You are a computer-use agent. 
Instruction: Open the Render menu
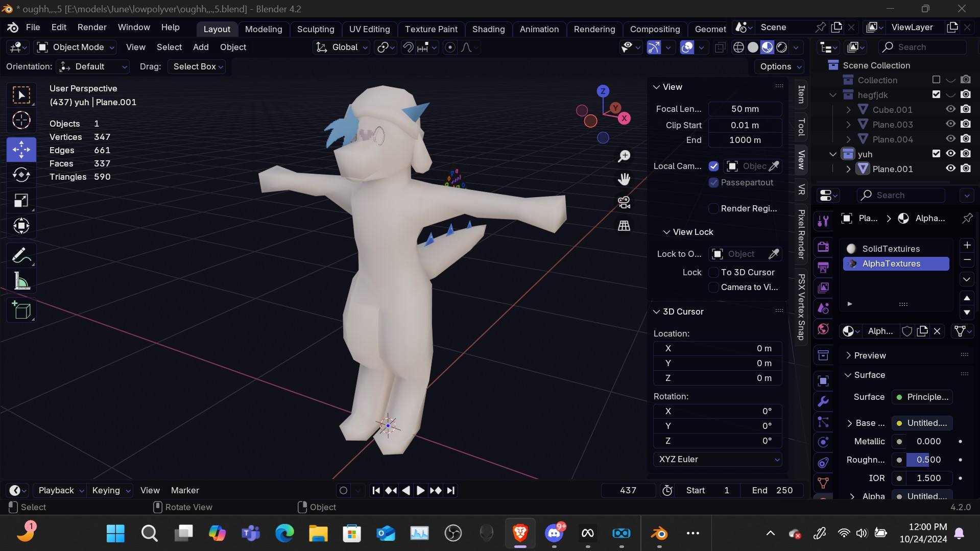(92, 27)
